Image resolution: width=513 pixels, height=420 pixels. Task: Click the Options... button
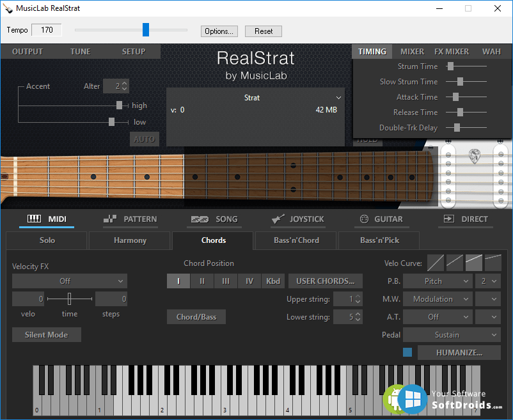pyautogui.click(x=219, y=31)
